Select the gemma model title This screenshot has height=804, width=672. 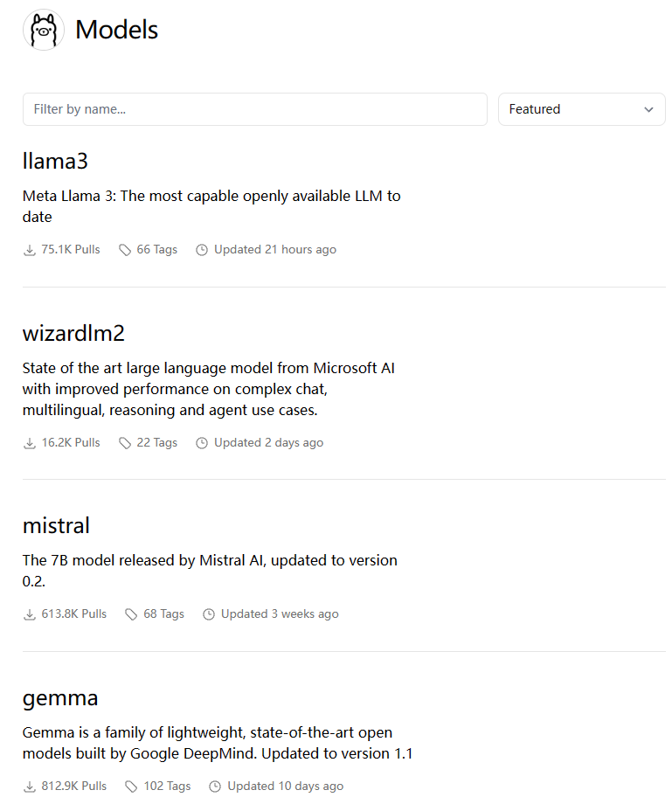(x=60, y=697)
